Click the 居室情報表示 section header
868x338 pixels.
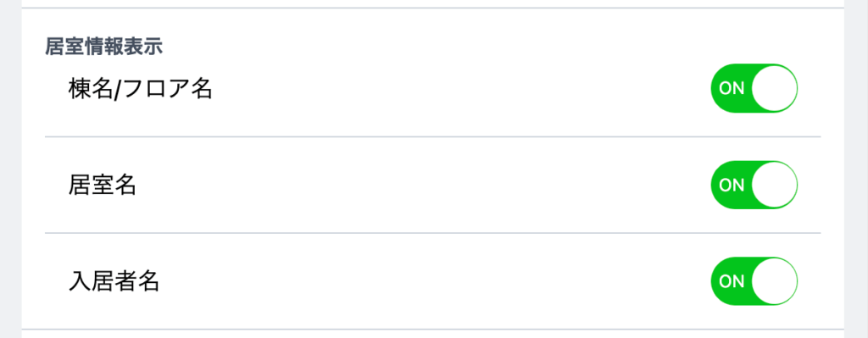(103, 47)
